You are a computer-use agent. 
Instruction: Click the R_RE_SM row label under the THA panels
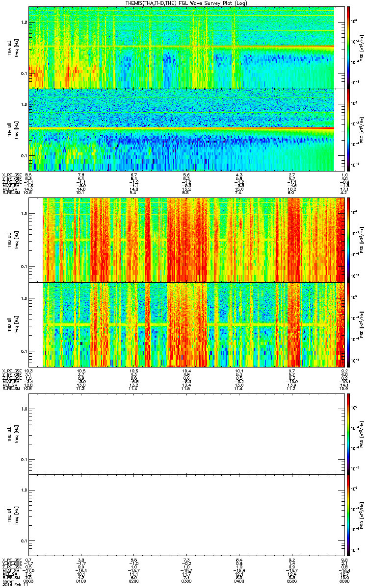coord(10,193)
